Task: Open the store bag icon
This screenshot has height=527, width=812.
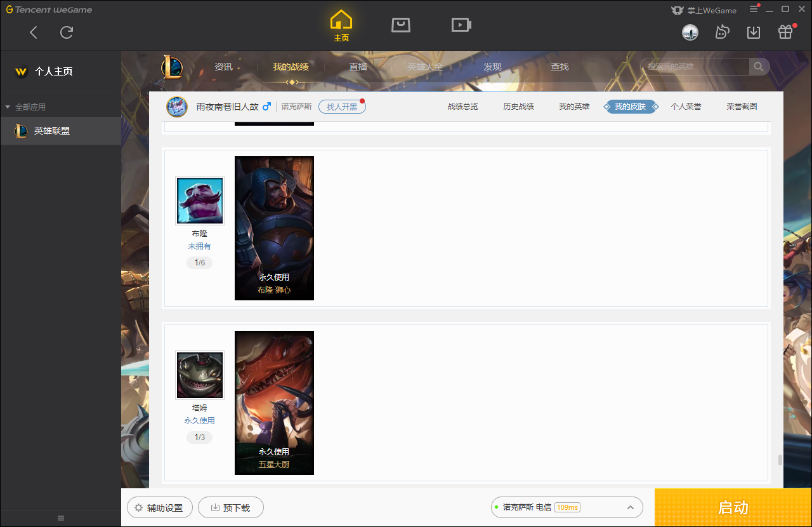Action: tap(401, 25)
